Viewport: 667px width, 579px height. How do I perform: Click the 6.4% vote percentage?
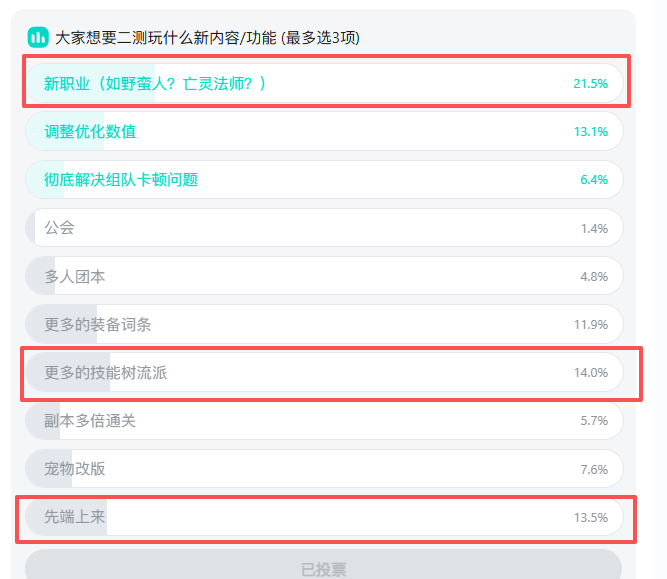(x=593, y=180)
